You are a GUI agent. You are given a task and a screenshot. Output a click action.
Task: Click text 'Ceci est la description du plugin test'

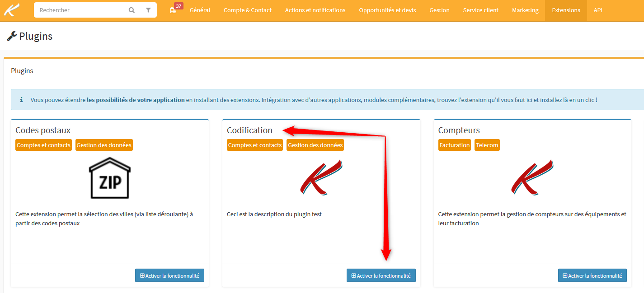pos(274,214)
